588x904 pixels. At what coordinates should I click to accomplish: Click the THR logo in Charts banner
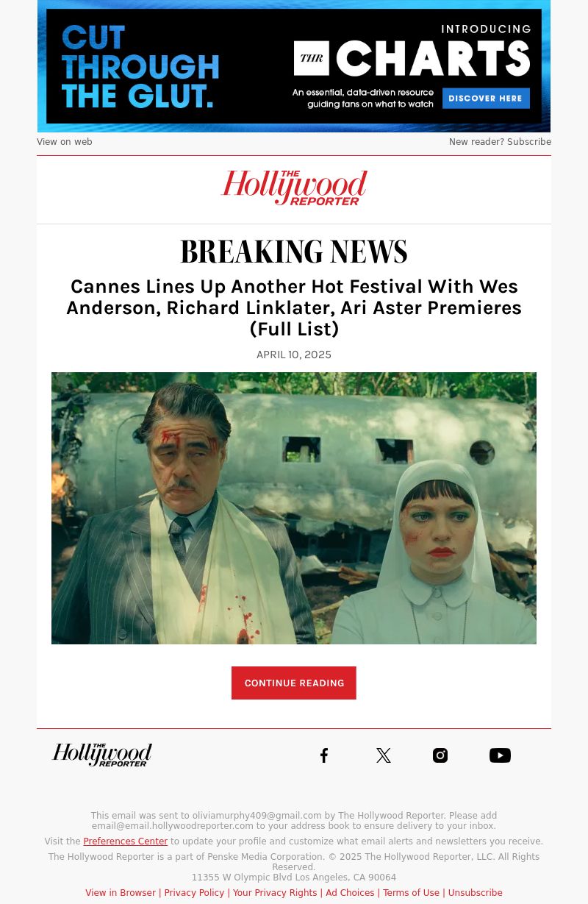pos(312,58)
